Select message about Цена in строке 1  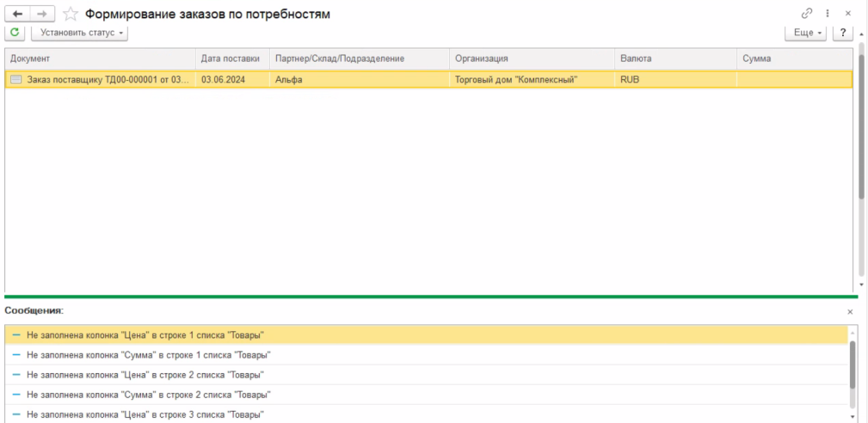(145, 334)
